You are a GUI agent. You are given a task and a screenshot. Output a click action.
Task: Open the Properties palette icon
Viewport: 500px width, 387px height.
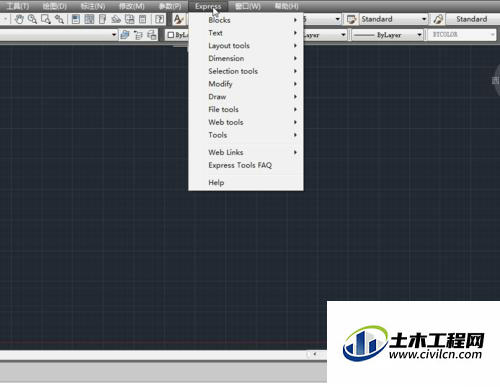[76, 19]
